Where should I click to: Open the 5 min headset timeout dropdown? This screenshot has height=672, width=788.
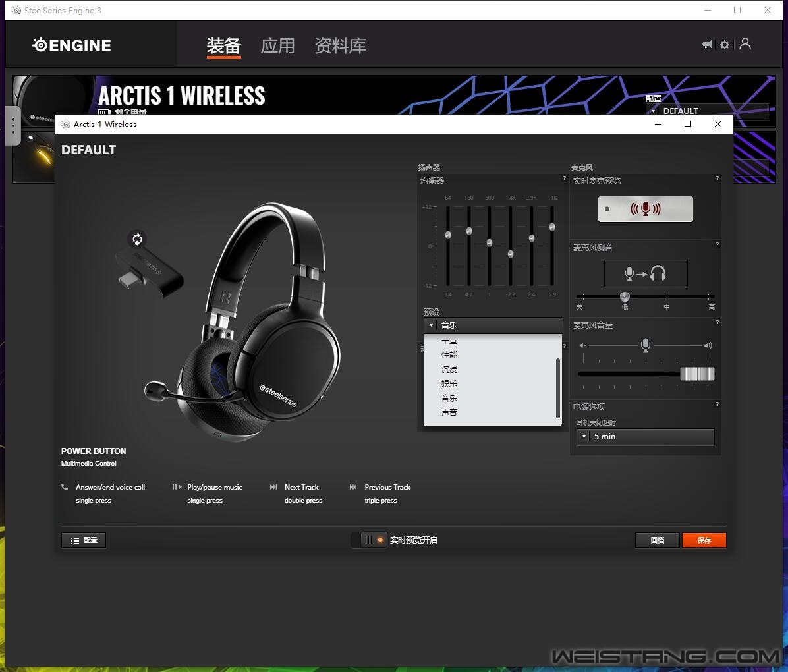[x=645, y=437]
